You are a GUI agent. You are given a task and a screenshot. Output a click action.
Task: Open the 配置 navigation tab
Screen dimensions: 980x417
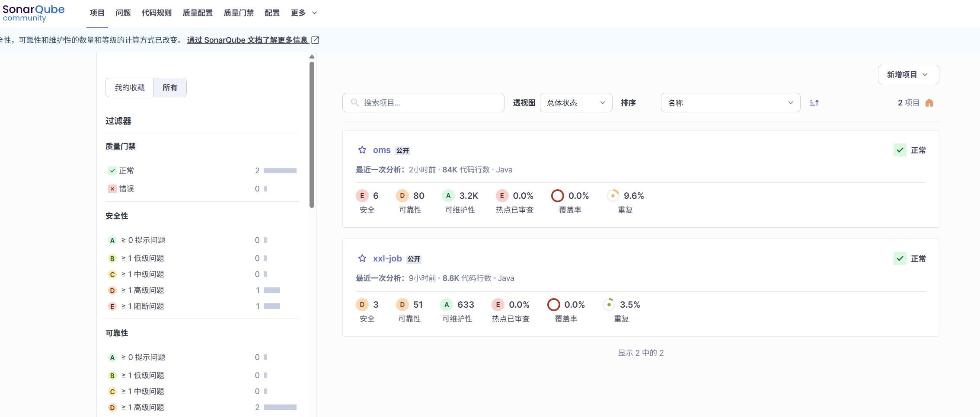click(x=272, y=13)
